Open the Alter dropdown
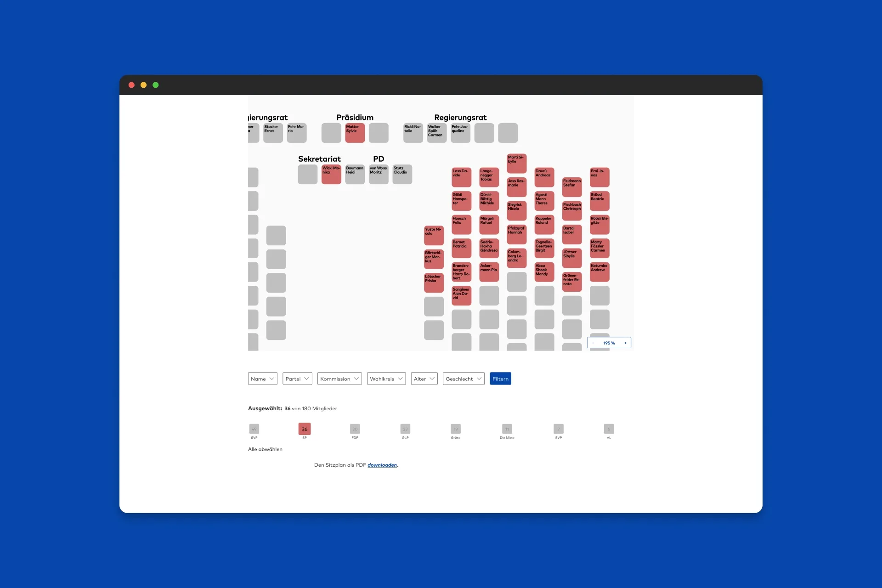This screenshot has height=588, width=882. pyautogui.click(x=424, y=379)
